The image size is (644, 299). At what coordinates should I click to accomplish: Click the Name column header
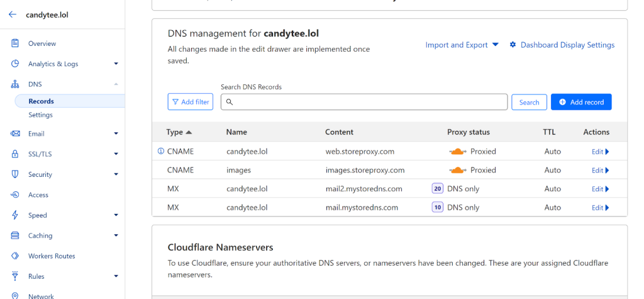click(236, 132)
